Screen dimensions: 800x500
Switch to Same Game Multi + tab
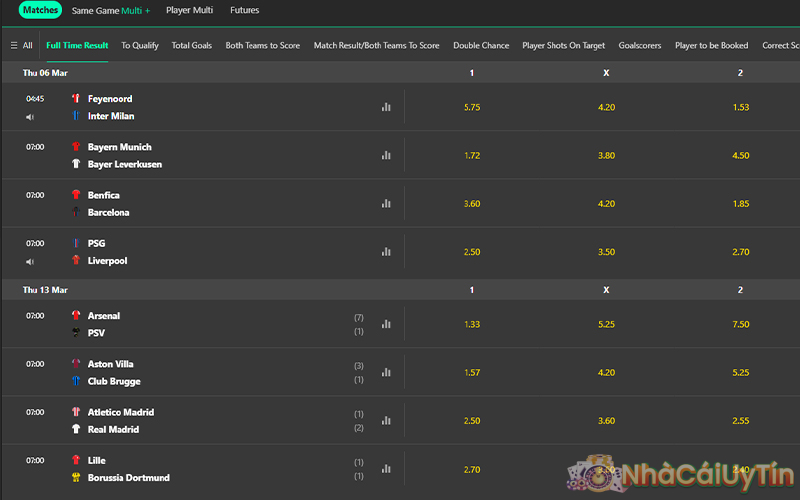pos(111,10)
